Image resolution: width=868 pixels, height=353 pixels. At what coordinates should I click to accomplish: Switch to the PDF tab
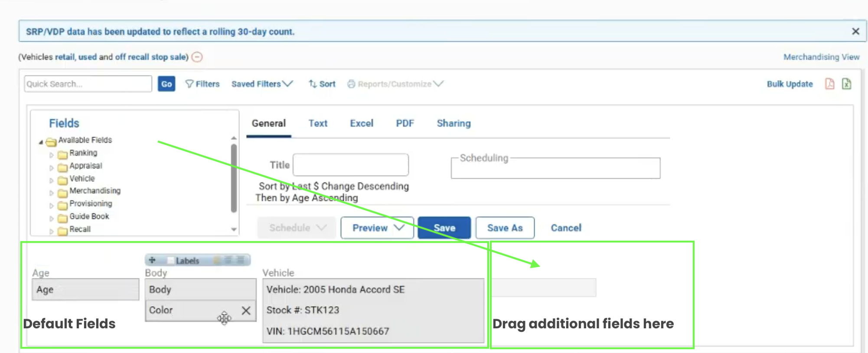[x=405, y=123]
